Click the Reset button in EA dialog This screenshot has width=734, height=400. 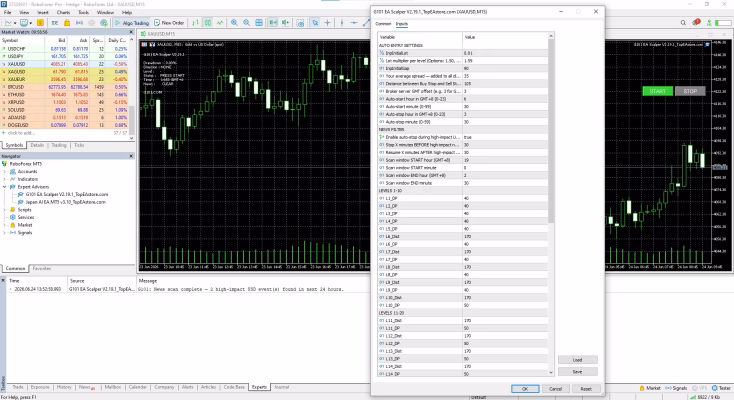pyautogui.click(x=586, y=389)
